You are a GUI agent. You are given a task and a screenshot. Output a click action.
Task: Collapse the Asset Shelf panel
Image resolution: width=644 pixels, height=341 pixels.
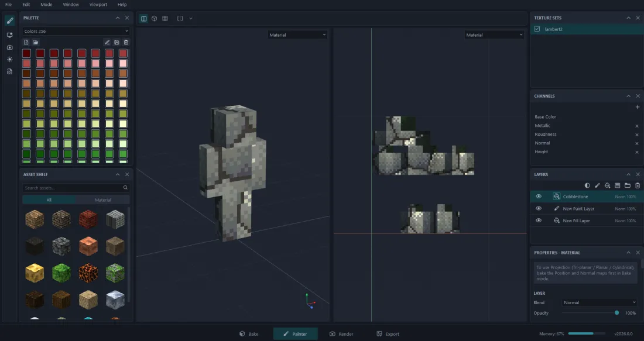point(118,174)
